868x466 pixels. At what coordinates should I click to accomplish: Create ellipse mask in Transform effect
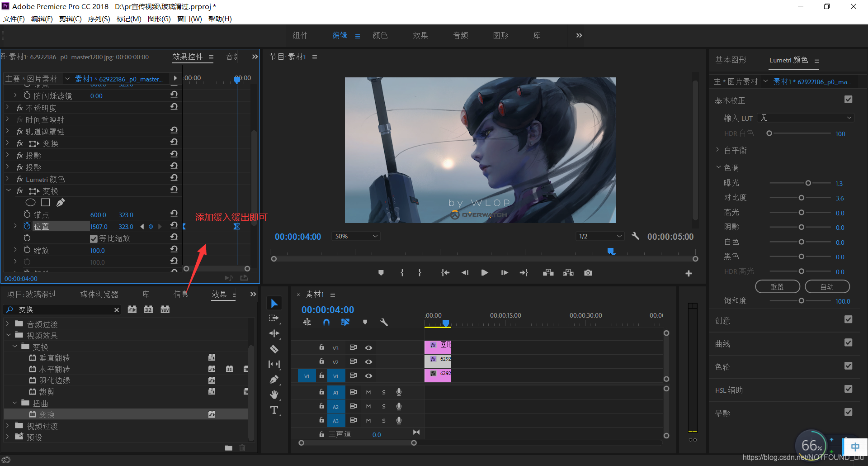(30, 203)
